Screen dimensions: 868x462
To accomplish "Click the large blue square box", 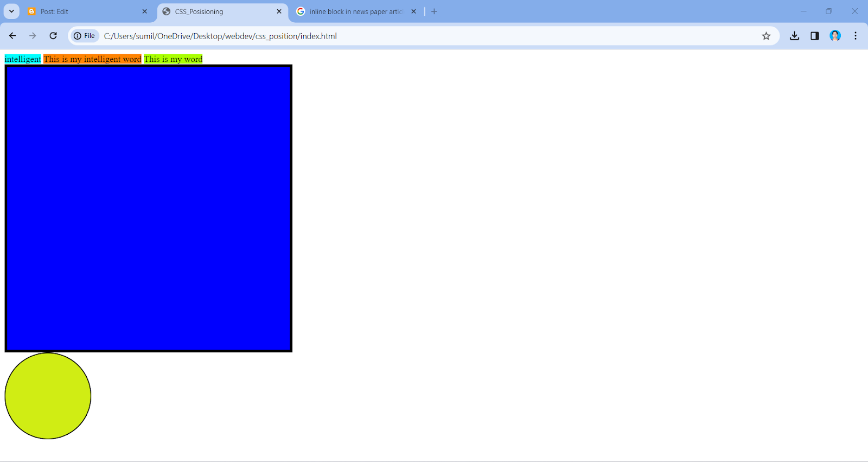I will (x=149, y=208).
